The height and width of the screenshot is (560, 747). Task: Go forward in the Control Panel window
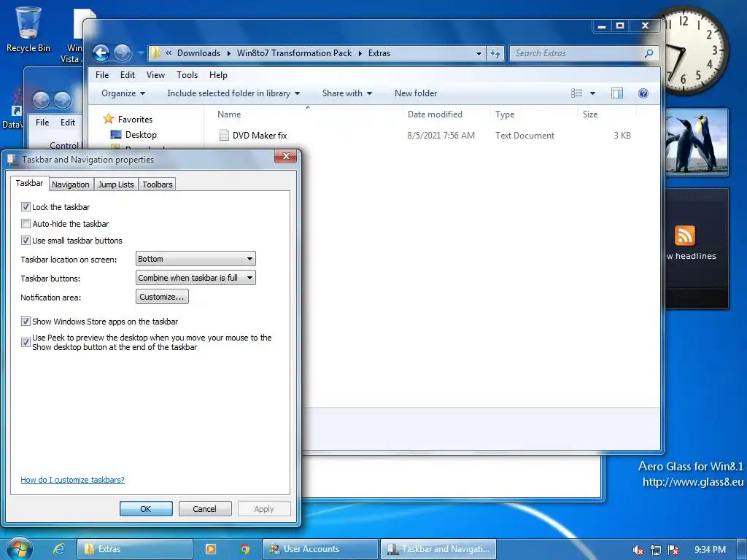(x=63, y=100)
